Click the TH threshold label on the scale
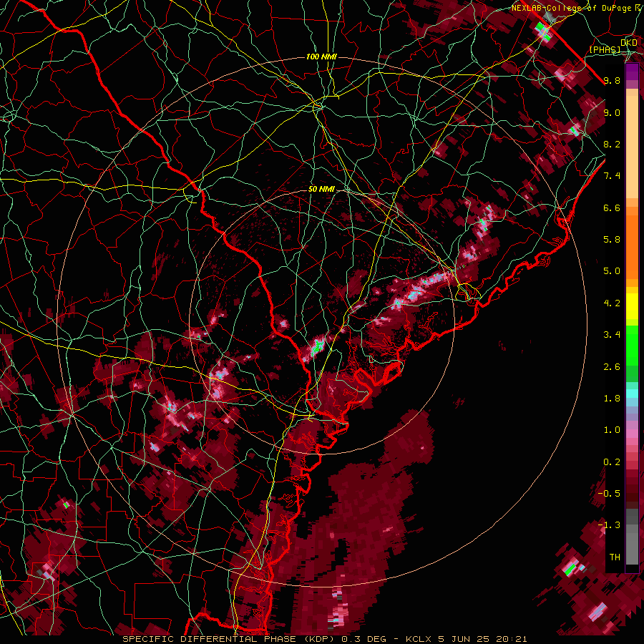The width and height of the screenshot is (644, 644). (615, 557)
